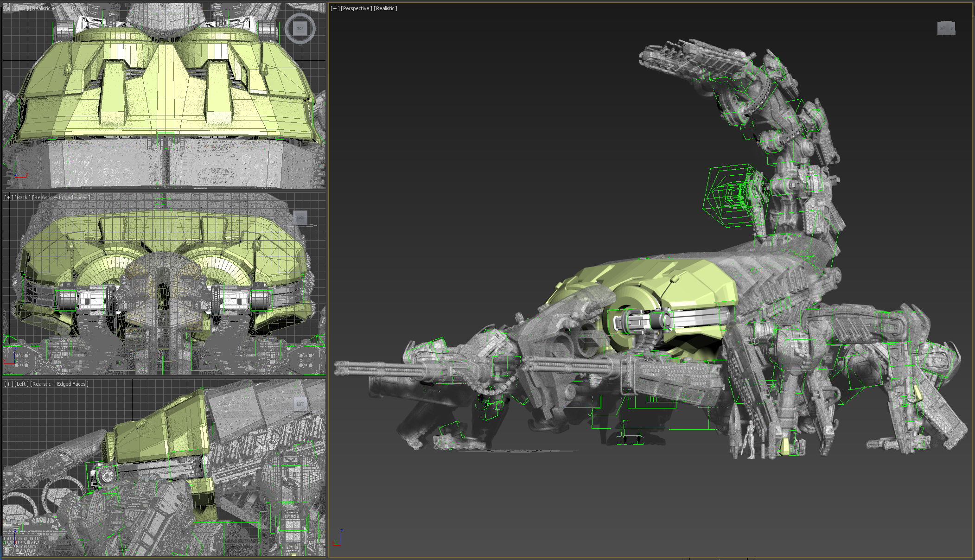The width and height of the screenshot is (975, 560).
Task: Open Back viewport's Realistic + Edged Faces menu
Action: (x=61, y=197)
